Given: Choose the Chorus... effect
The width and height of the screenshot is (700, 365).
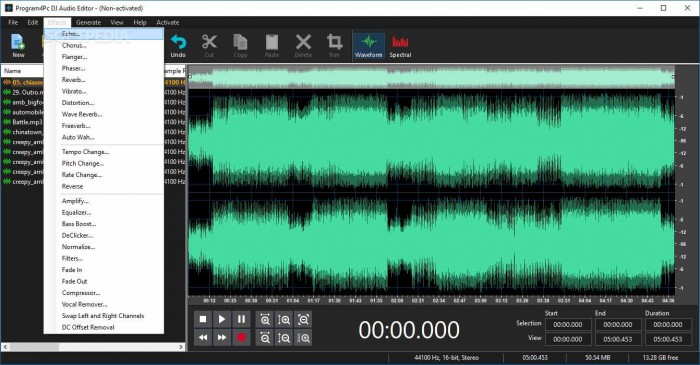Looking at the screenshot, I should click(104, 46).
